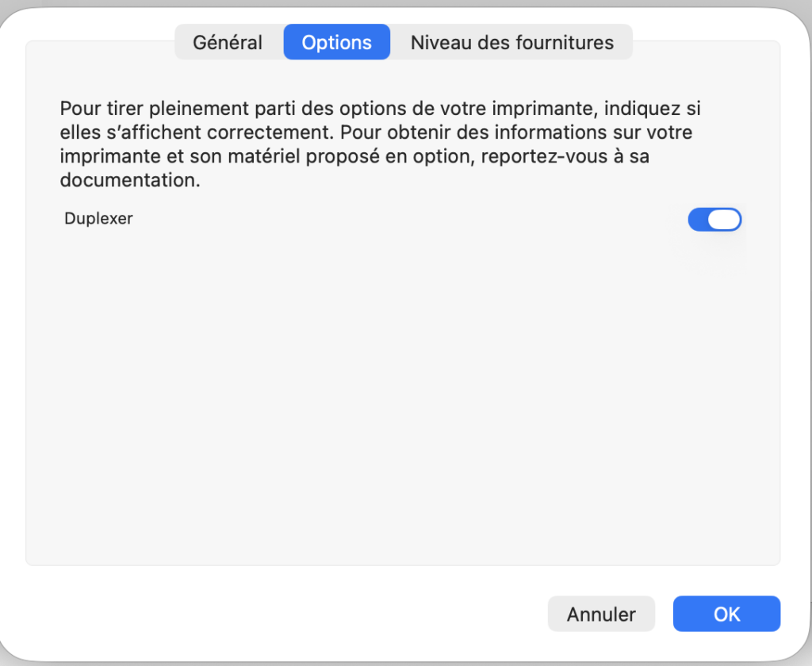
Task: Click the "elles s'affichent correctement" text line
Action: [376, 132]
